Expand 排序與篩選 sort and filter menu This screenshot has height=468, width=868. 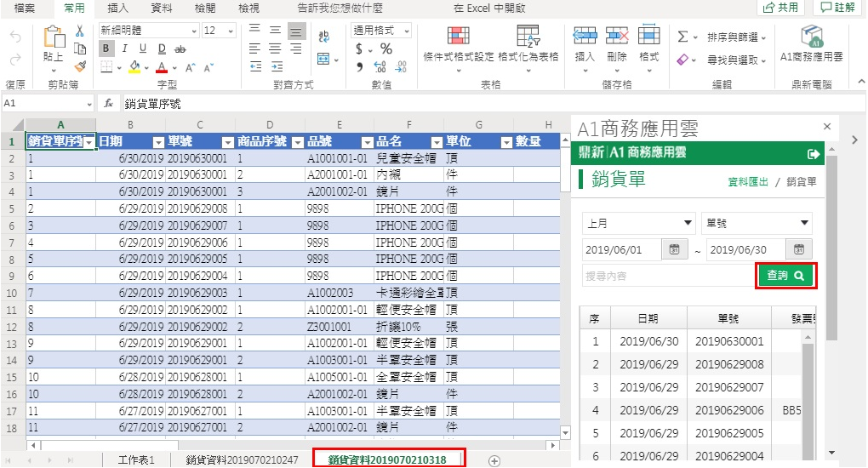point(736,37)
